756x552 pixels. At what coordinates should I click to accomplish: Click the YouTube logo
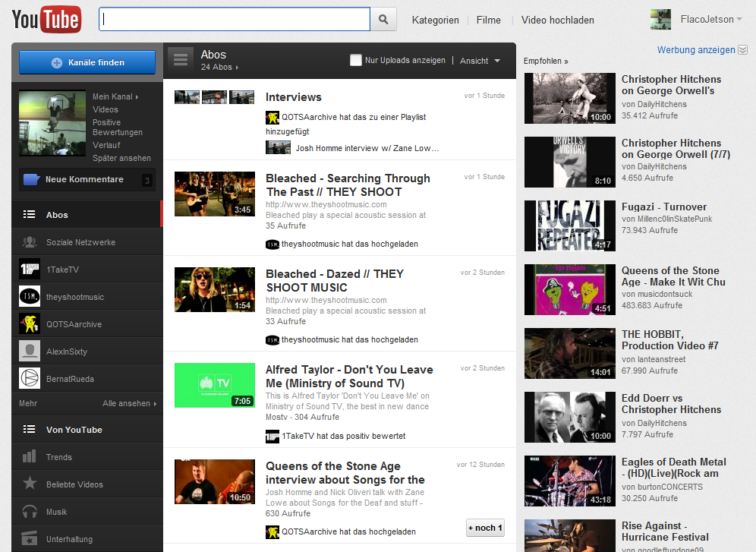(x=46, y=20)
